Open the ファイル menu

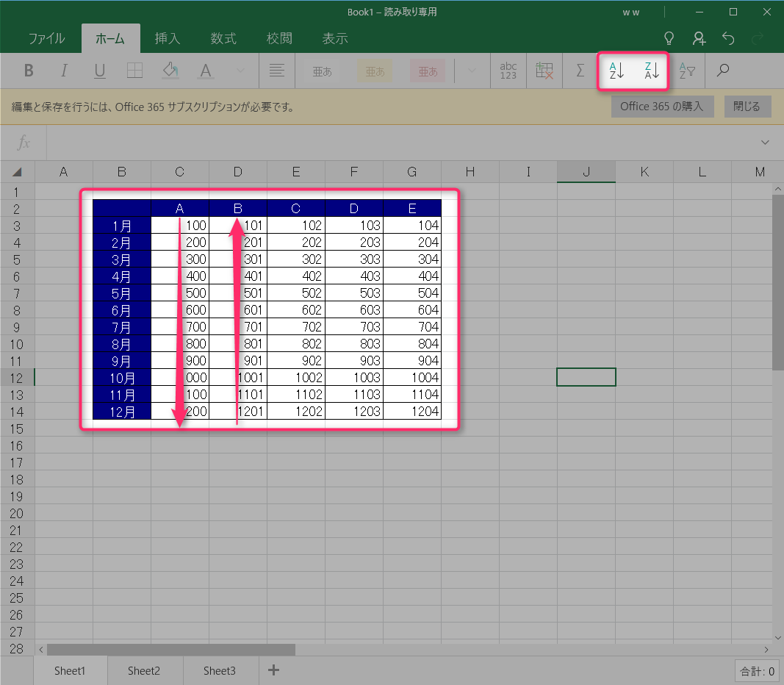click(46, 38)
